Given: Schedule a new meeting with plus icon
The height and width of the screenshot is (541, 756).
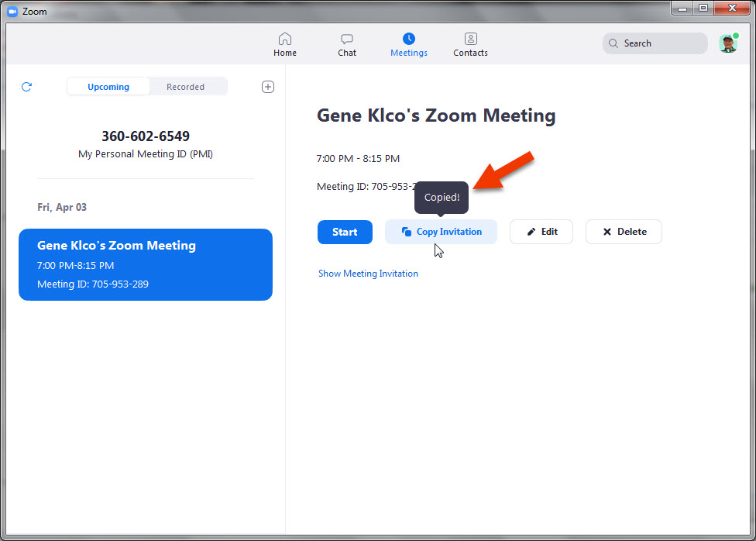Looking at the screenshot, I should 268,87.
